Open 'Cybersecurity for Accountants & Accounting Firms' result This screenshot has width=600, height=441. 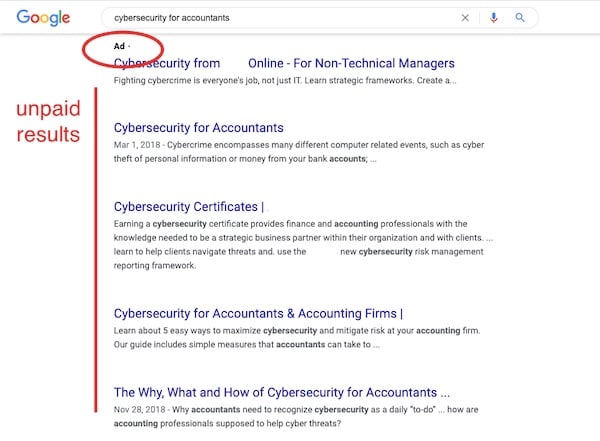[x=258, y=313]
